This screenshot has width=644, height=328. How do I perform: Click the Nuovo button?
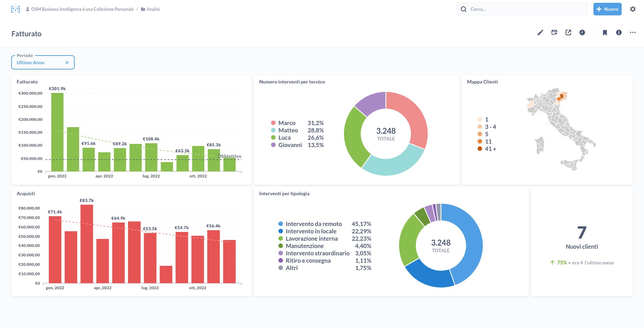tap(607, 9)
